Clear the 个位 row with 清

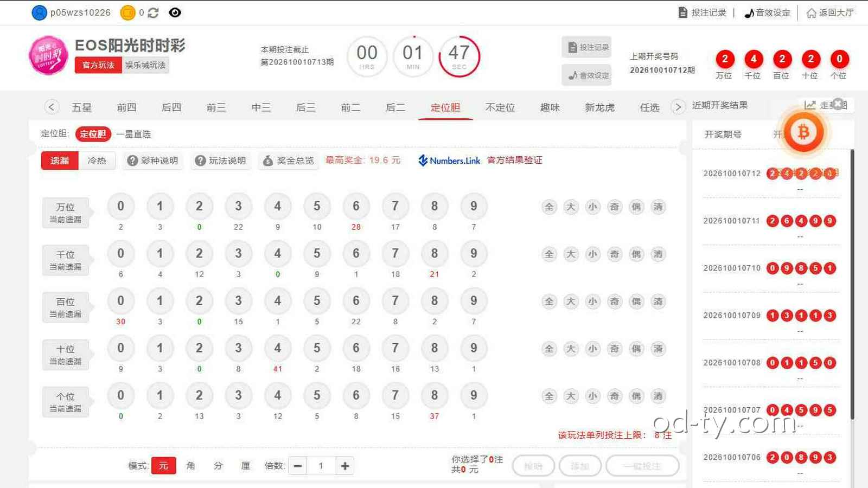(658, 396)
